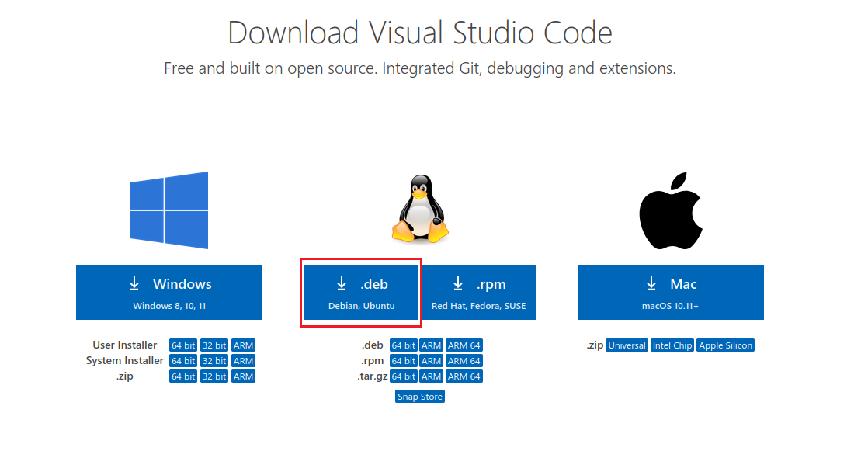Image resolution: width=868 pixels, height=451 pixels.
Task: Click the Mac download button
Action: (x=670, y=292)
